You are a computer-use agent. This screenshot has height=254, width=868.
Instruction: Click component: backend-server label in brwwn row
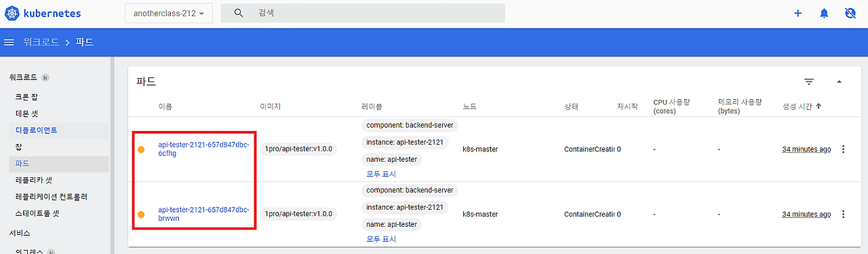410,190
